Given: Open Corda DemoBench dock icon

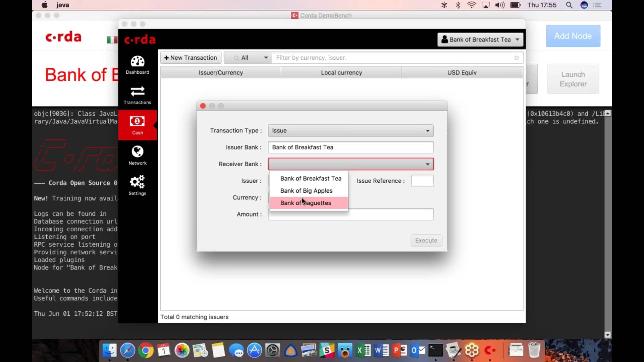Looking at the screenshot, I should tap(490, 351).
